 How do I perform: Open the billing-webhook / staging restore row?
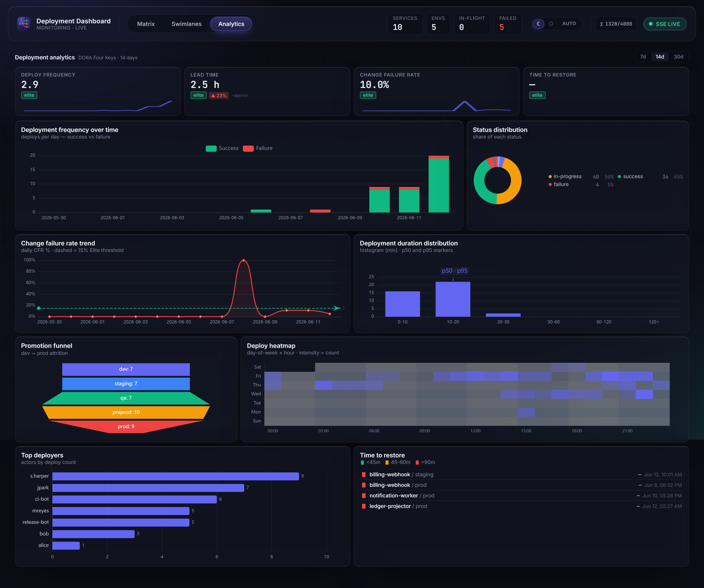pyautogui.click(x=521, y=474)
